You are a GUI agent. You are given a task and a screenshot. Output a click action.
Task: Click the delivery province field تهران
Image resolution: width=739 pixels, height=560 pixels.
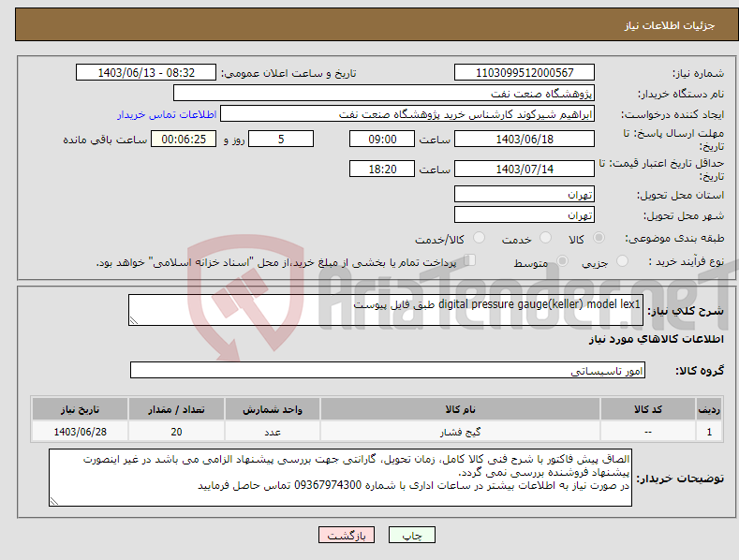coord(525,194)
